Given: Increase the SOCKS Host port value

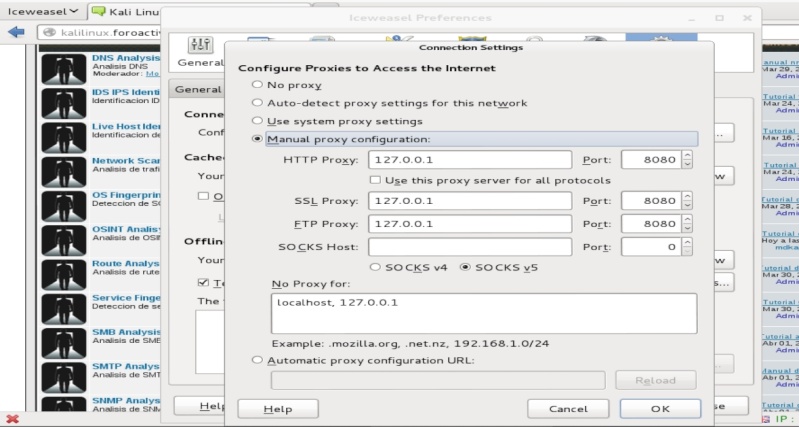Looking at the screenshot, I should 687,243.
